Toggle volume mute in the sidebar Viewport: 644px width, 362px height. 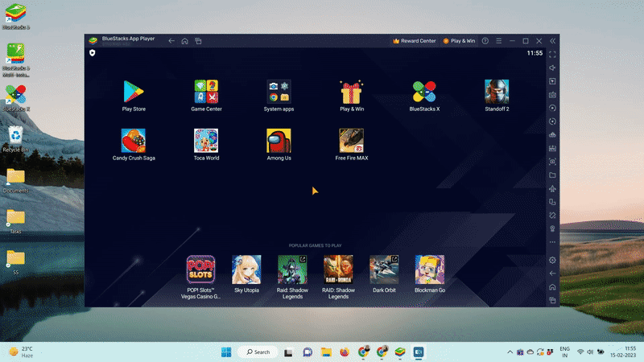pos(552,68)
